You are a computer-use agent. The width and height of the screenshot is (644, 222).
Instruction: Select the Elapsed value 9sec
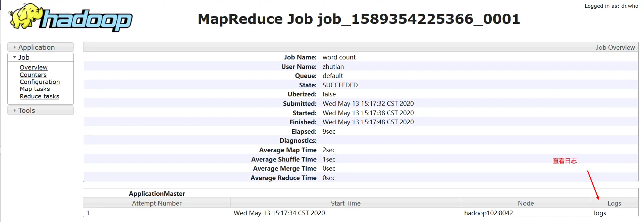click(x=329, y=131)
